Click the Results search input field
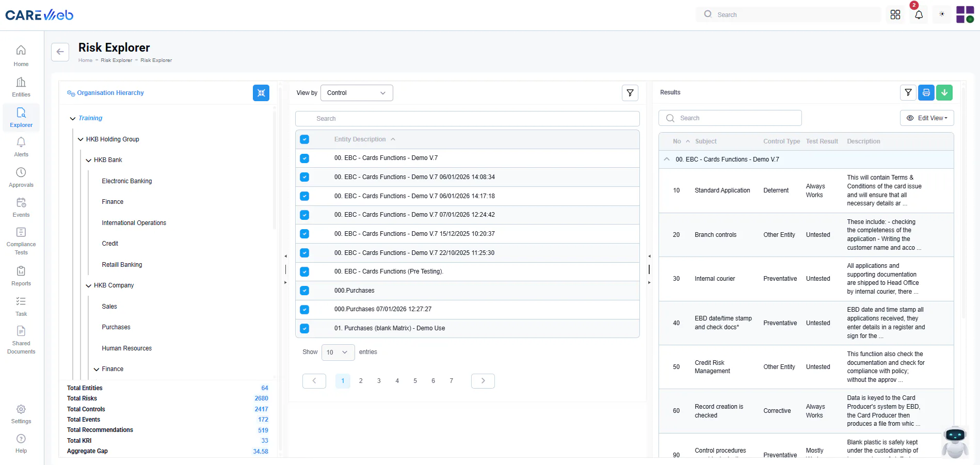The width and height of the screenshot is (980, 465). [x=730, y=118]
